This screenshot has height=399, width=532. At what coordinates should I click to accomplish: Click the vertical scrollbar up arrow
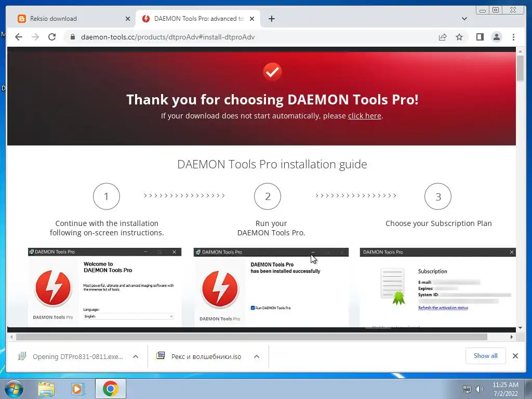point(520,51)
